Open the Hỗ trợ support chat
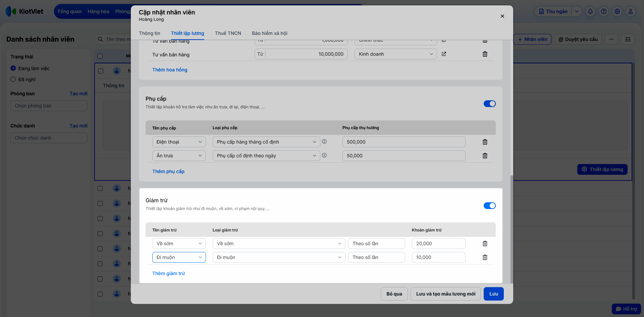Viewport: 644px width, 317px height. pos(626,309)
